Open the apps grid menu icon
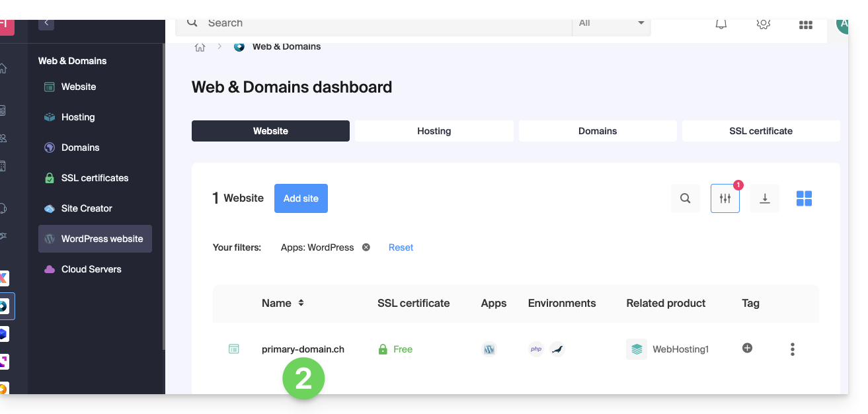The image size is (868, 414). tap(805, 24)
